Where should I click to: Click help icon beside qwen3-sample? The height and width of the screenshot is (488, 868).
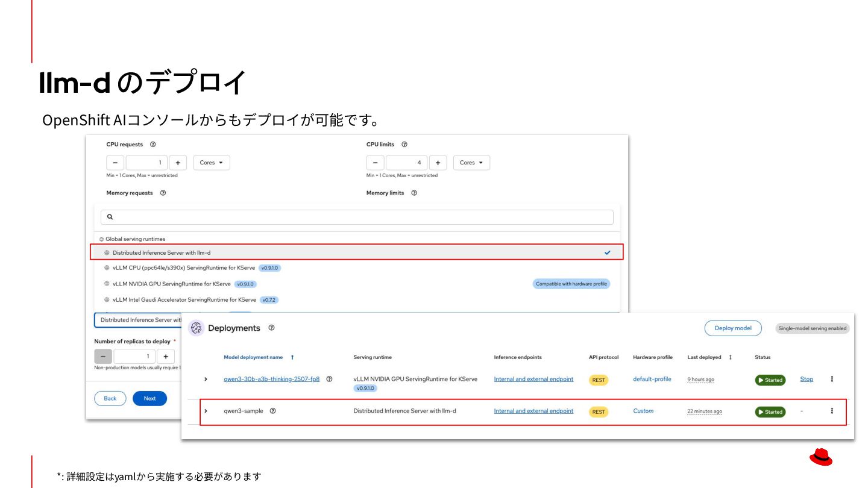pyautogui.click(x=272, y=411)
